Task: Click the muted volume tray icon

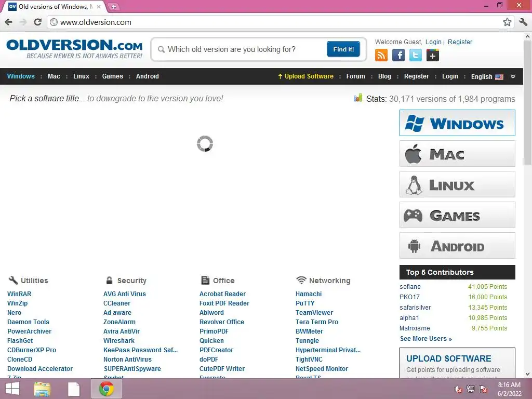Action: tap(458, 389)
